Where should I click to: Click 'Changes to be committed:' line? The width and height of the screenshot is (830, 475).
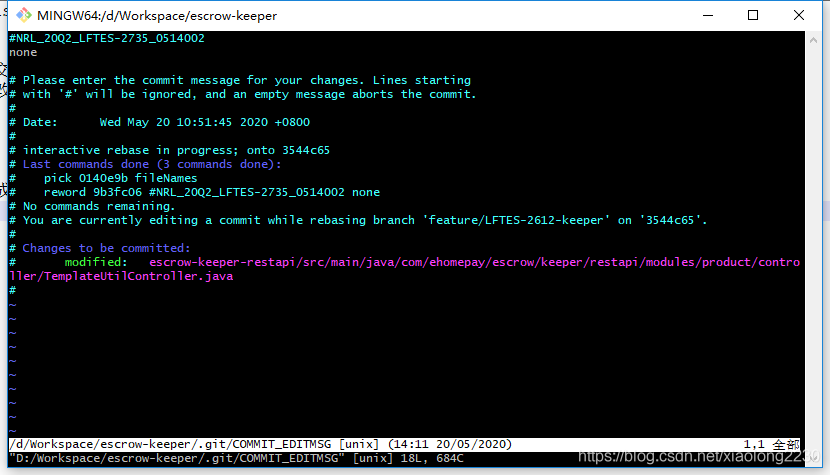[x=100, y=248]
